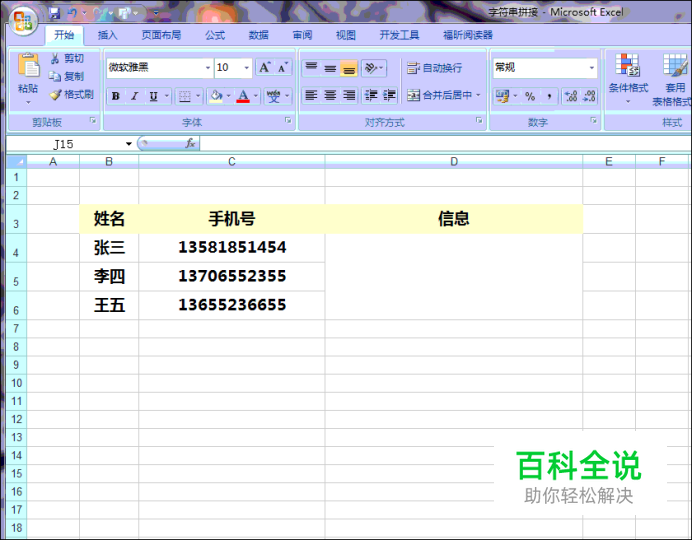Apply the red font color A

click(243, 96)
